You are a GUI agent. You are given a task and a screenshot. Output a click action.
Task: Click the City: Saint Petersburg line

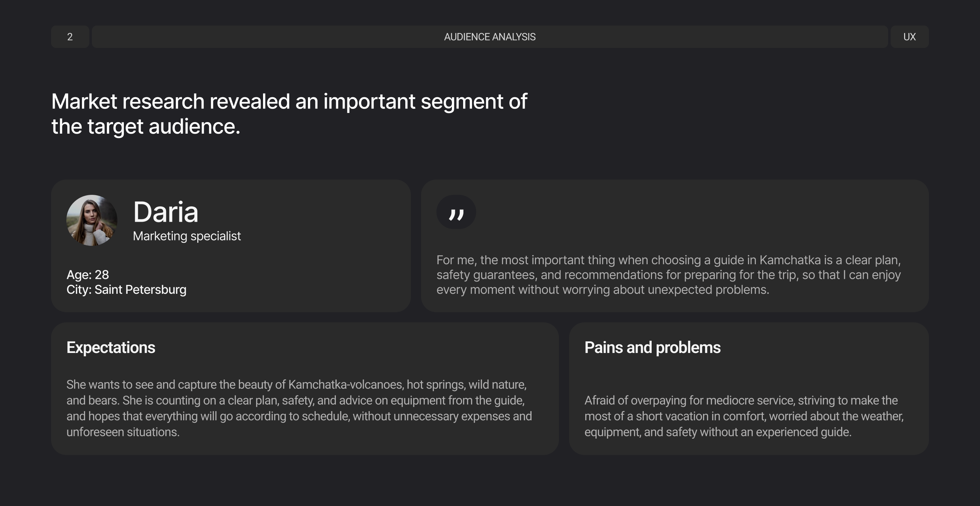(126, 290)
